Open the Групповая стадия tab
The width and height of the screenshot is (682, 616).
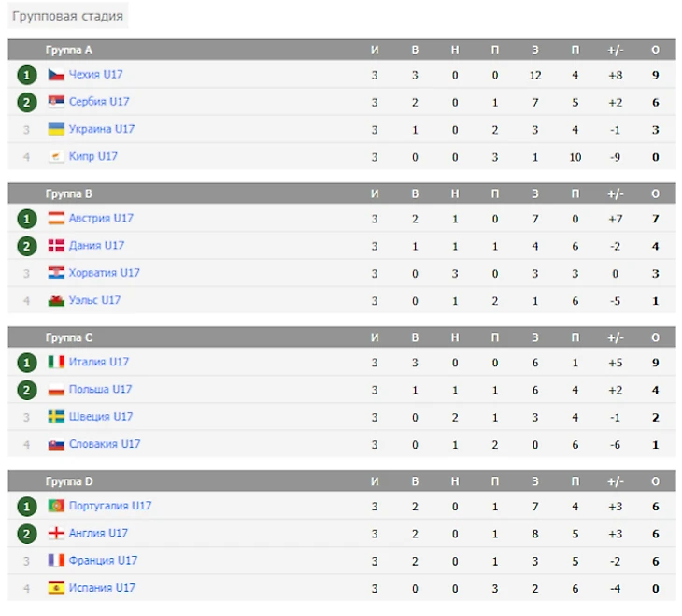coord(67,16)
